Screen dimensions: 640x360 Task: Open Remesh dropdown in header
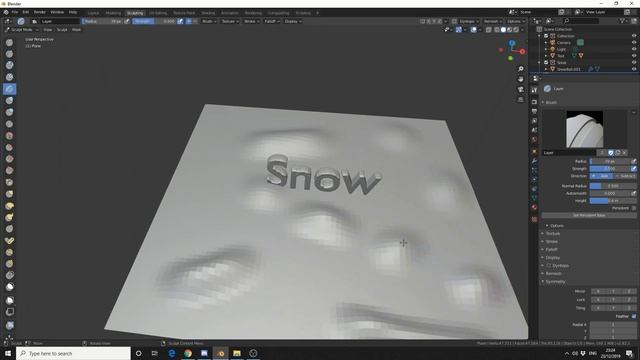(x=493, y=21)
